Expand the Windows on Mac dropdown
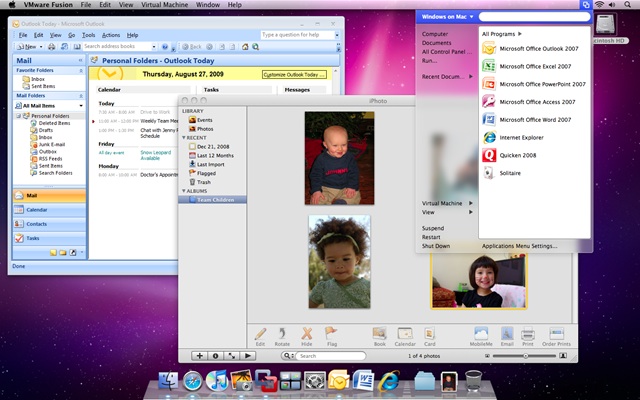The image size is (640, 400). click(447, 17)
